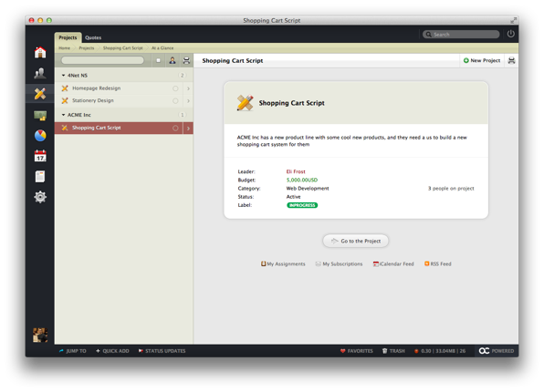Select At a Glance in breadcrumb
Image resolution: width=544 pixels, height=392 pixels.
(x=162, y=48)
